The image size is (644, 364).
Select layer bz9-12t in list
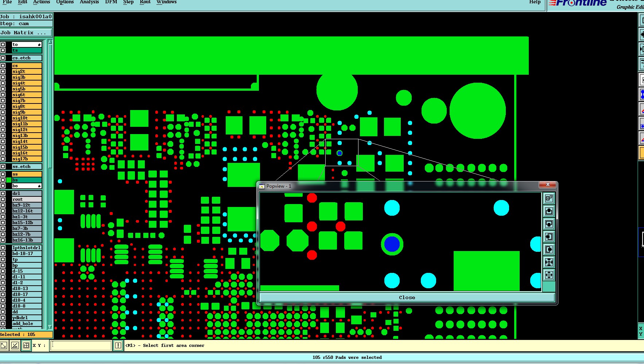[27, 205]
